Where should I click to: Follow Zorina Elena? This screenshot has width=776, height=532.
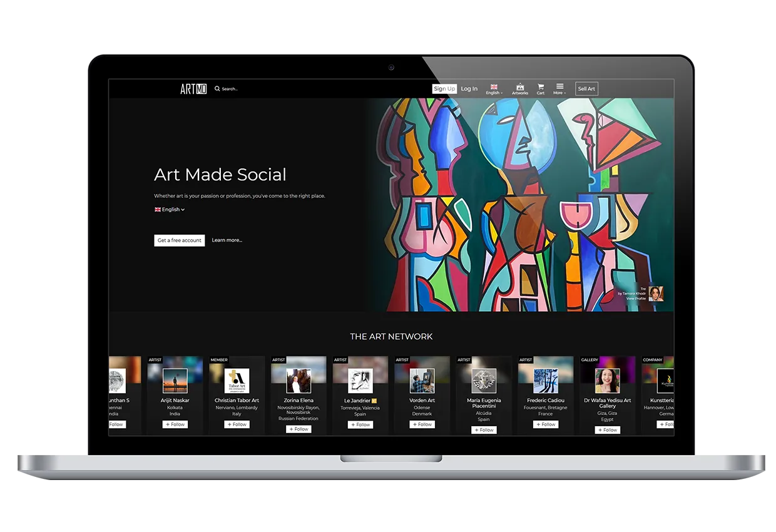(x=299, y=429)
